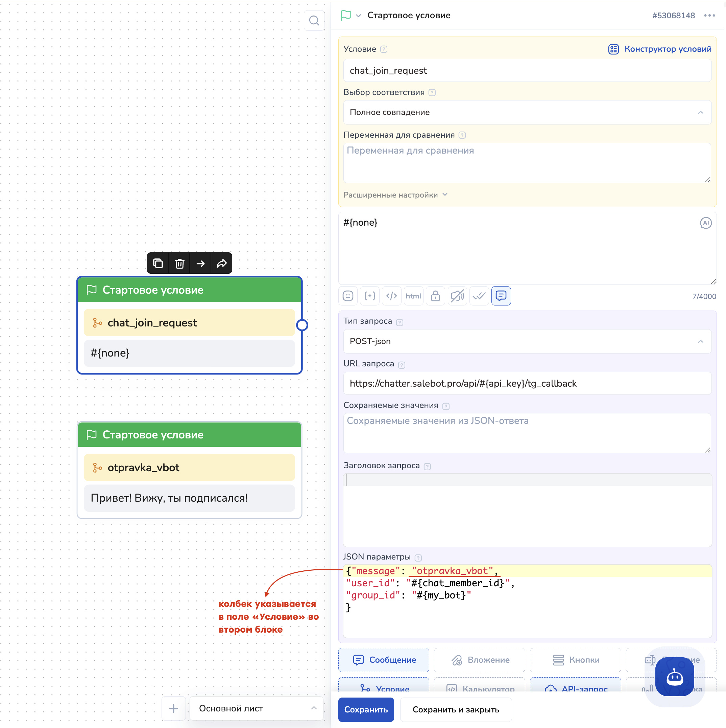The image size is (726, 728).
Task: Switch to the 'Вложение' tab
Action: tap(479, 660)
